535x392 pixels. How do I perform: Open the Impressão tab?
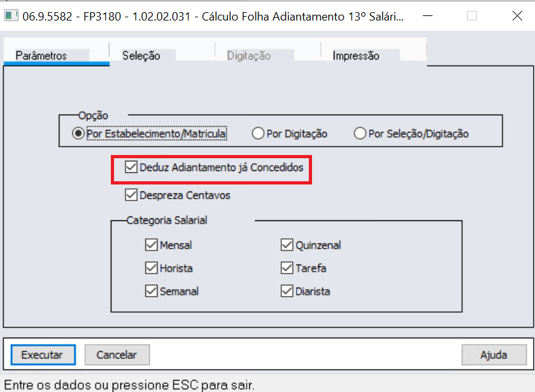click(x=356, y=55)
